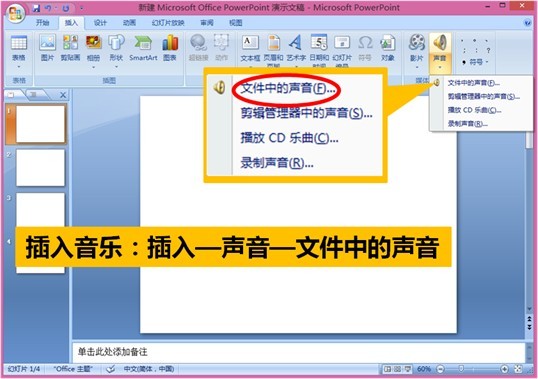This screenshot has height=379, width=538.
Task: Select 录制声音 from the sound menu
Action: (467, 123)
